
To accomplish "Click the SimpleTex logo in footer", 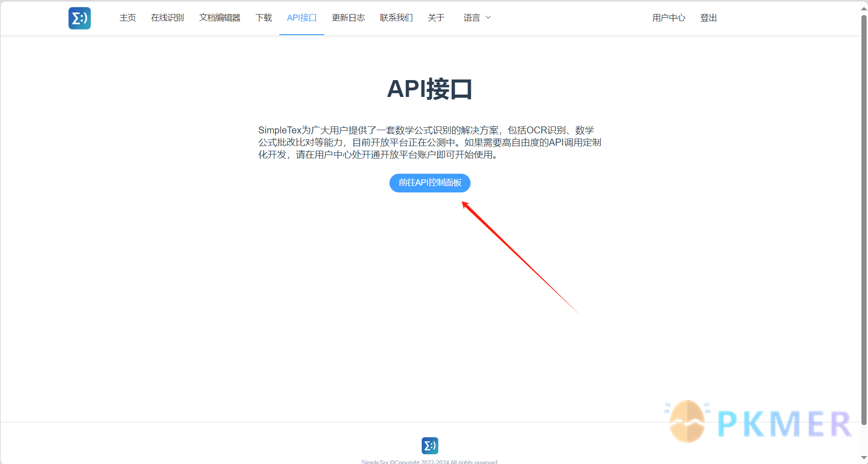I will click(430, 446).
